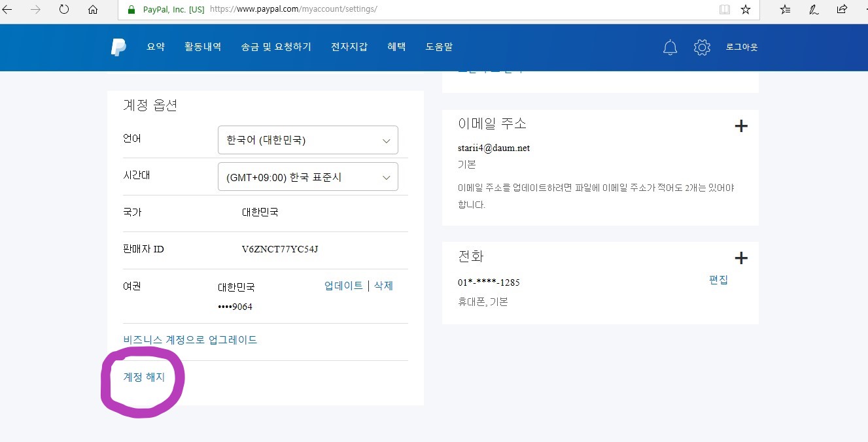Click the browser forward arrow
Viewport: 868px width, 442px height.
point(35,9)
